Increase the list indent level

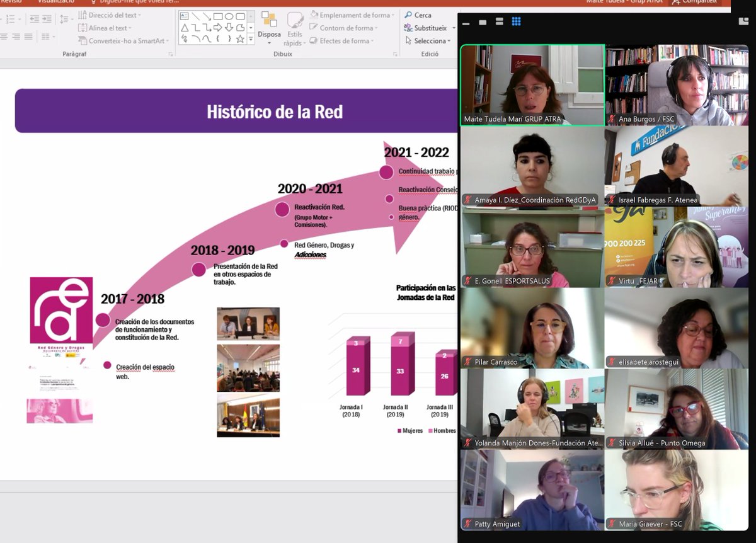[47, 19]
